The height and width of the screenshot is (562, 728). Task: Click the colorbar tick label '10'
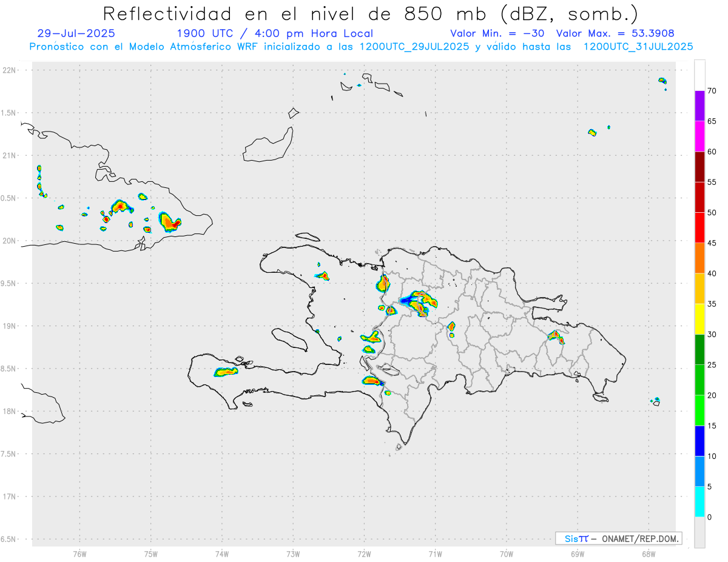712,456
